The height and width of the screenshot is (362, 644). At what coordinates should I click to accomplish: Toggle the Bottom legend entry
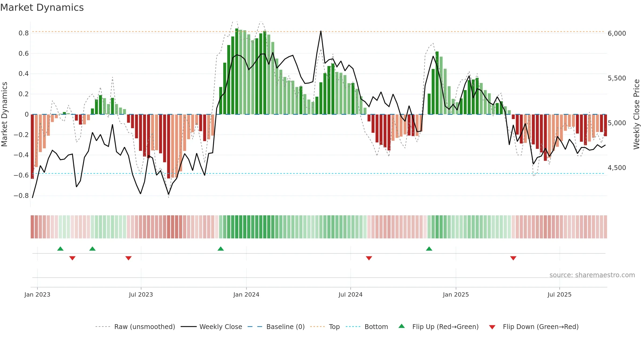(367, 327)
